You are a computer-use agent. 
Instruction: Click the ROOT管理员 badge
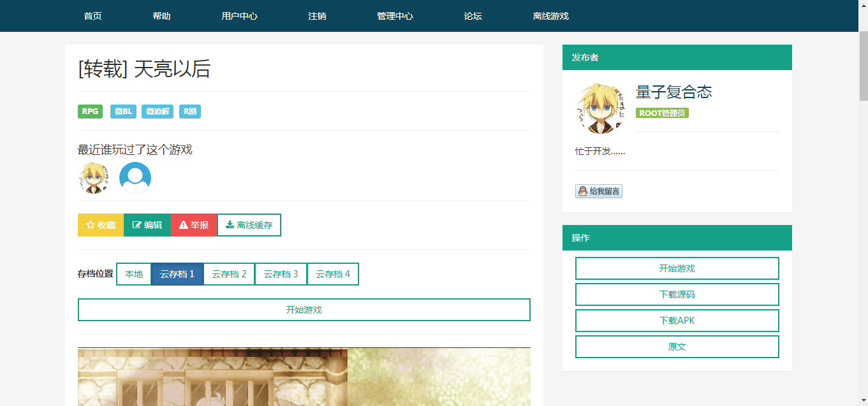pyautogui.click(x=662, y=113)
